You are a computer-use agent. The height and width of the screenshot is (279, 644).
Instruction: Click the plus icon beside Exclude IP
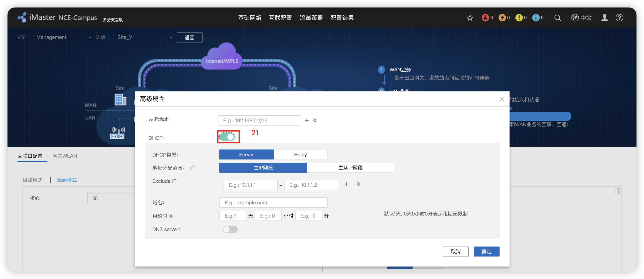point(346,184)
